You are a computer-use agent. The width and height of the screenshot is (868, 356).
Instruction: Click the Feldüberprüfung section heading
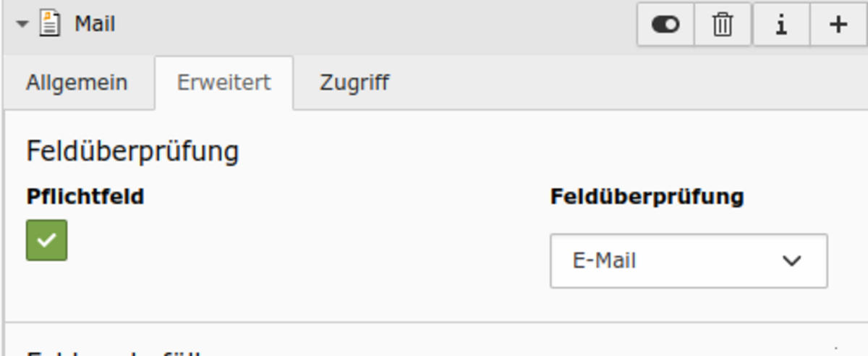(x=132, y=152)
